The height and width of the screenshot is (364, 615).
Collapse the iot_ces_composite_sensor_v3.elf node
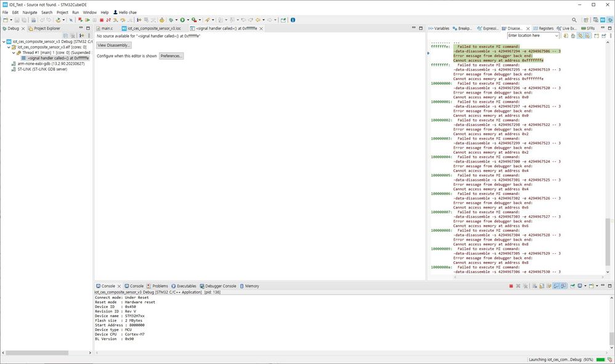[x=9, y=47]
